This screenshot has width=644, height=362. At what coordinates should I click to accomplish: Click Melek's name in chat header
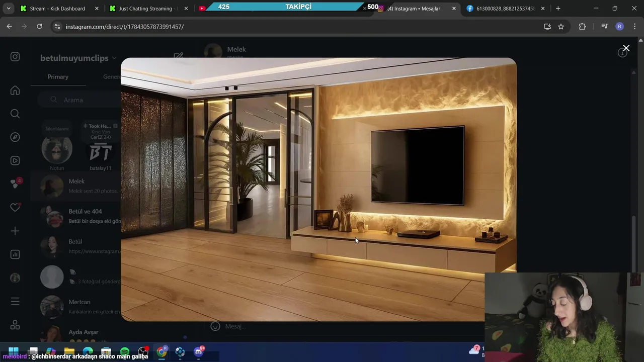click(x=236, y=49)
